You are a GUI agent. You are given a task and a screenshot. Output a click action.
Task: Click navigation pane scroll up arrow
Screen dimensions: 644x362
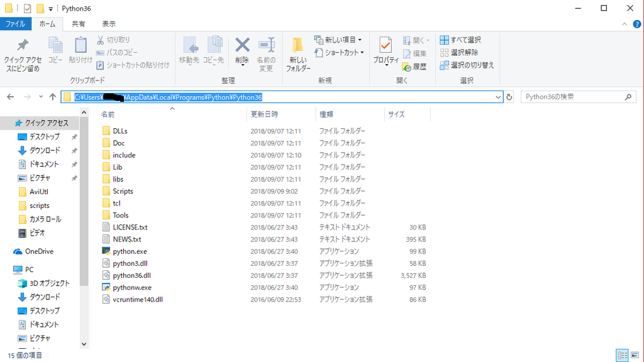tap(84, 112)
